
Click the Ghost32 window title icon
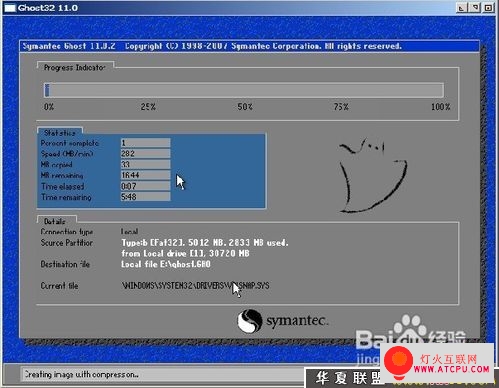[x=10, y=8]
